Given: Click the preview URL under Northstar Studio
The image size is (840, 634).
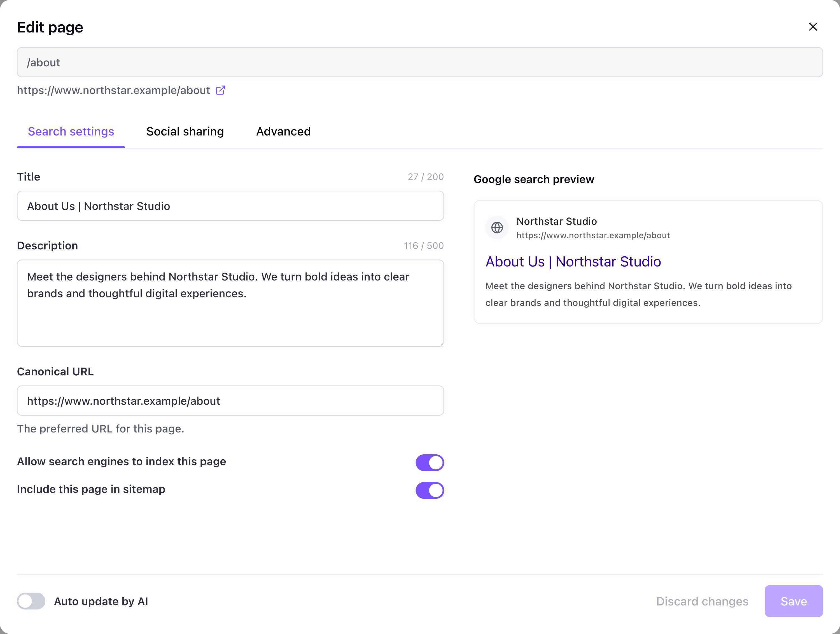Looking at the screenshot, I should coord(593,235).
